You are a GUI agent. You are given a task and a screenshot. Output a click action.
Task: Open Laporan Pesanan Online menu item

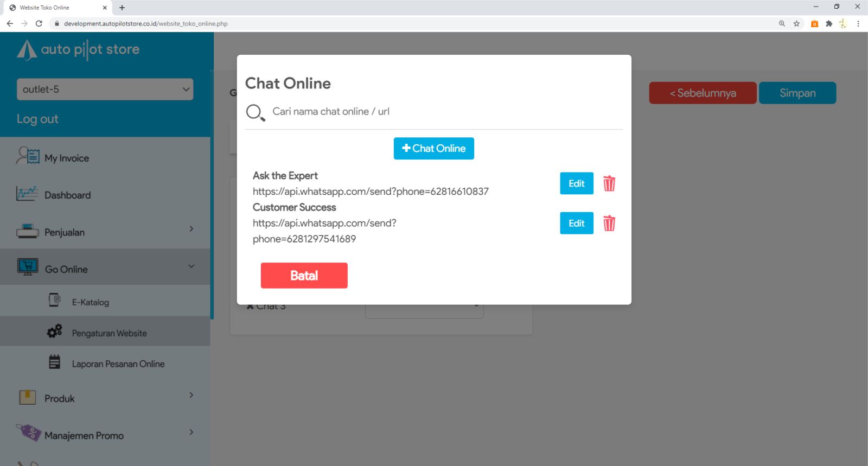118,363
